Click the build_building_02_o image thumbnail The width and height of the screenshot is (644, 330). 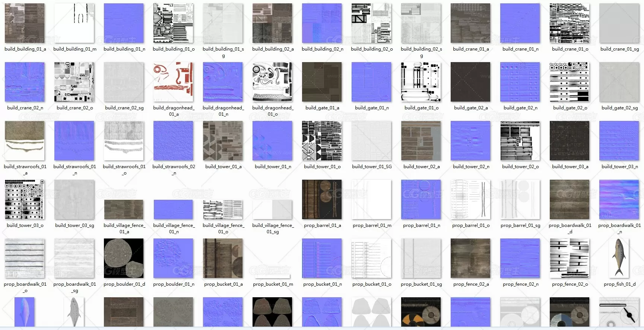tap(371, 23)
